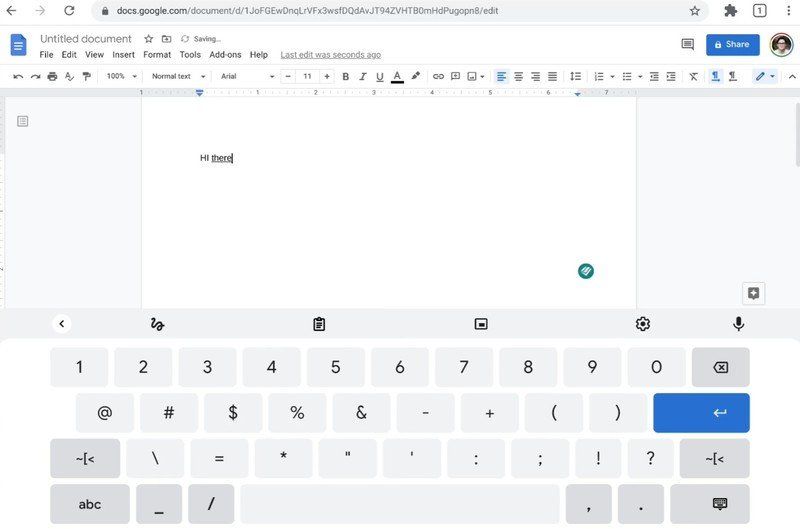The image size is (800, 529).
Task: Select the paint format tool
Action: point(87,77)
